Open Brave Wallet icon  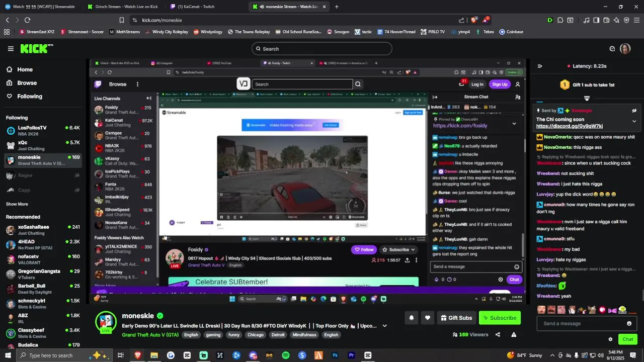click(606, 20)
